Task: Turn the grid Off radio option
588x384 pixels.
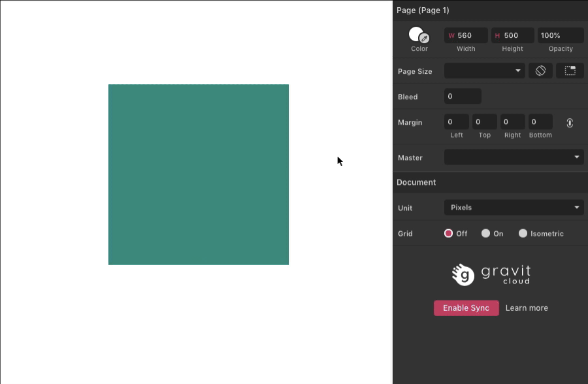Action: coord(449,233)
